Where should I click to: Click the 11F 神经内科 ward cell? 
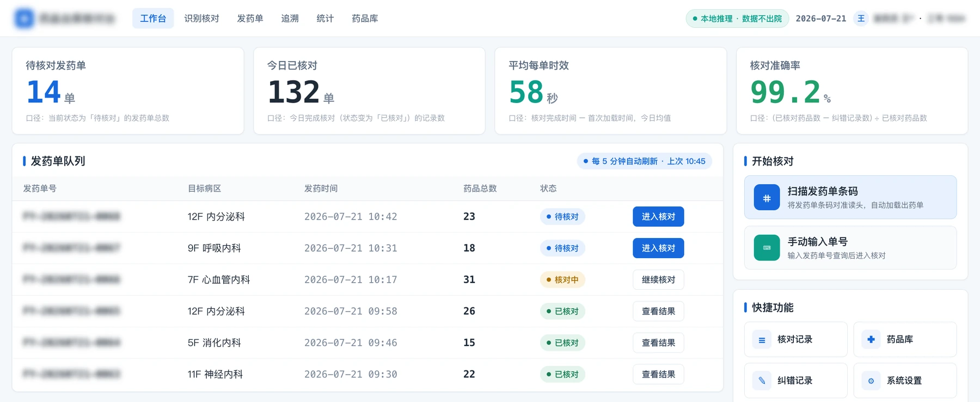pyautogui.click(x=215, y=374)
